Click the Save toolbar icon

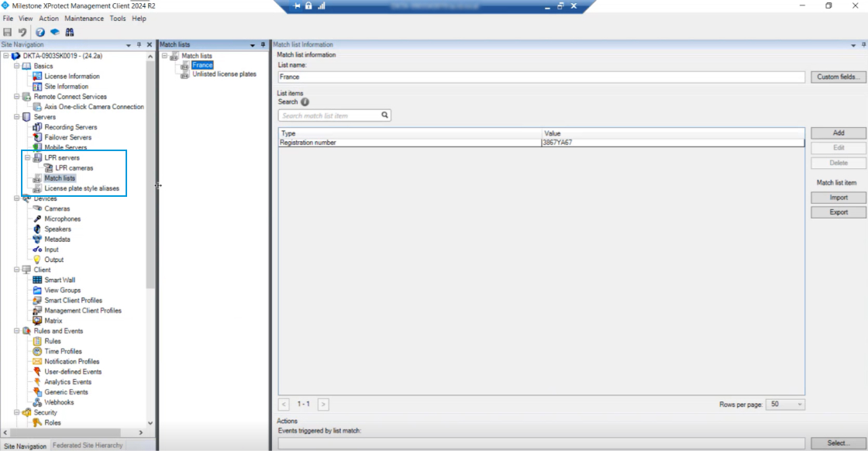coord(8,33)
